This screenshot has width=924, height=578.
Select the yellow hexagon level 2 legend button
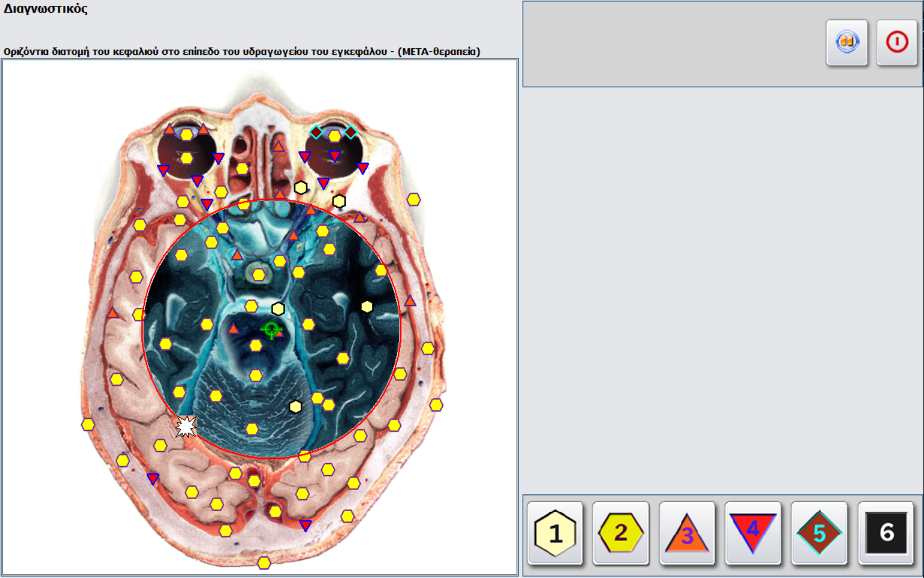[x=621, y=533]
